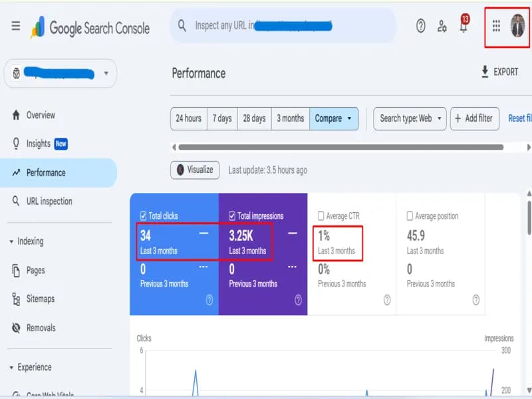Click the help icon on the Average CTR card

[x=387, y=300]
